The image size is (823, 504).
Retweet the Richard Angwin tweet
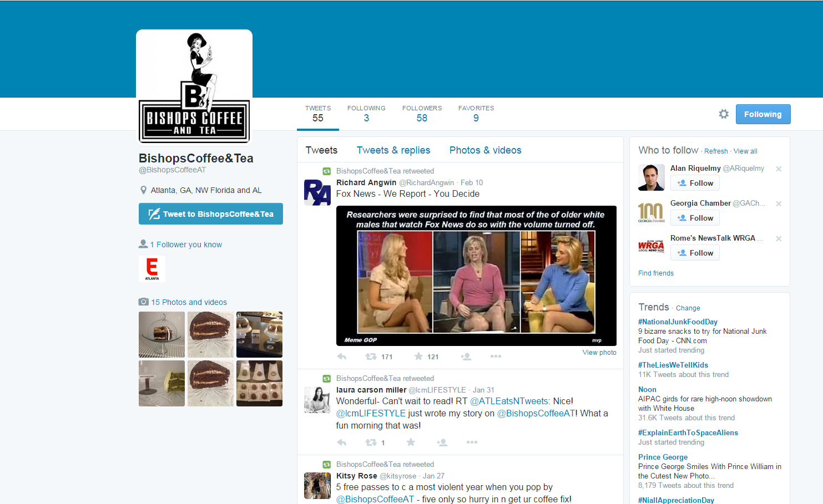click(x=371, y=357)
